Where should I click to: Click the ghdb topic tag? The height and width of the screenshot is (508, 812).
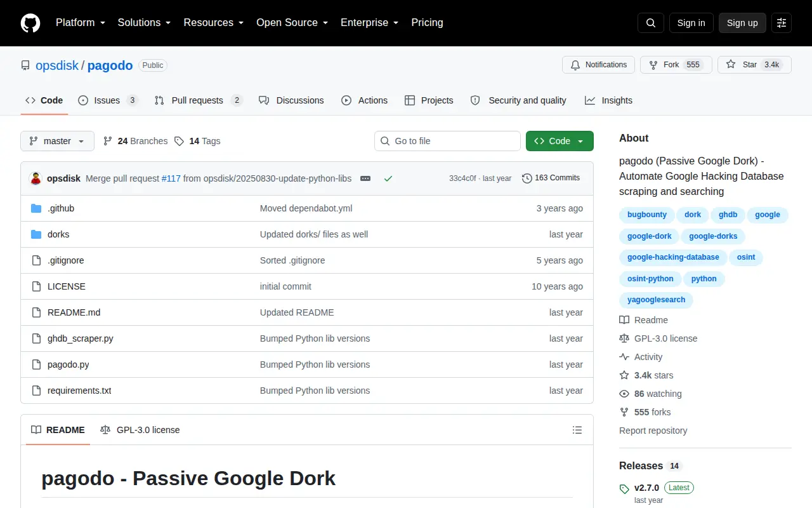[x=728, y=215]
